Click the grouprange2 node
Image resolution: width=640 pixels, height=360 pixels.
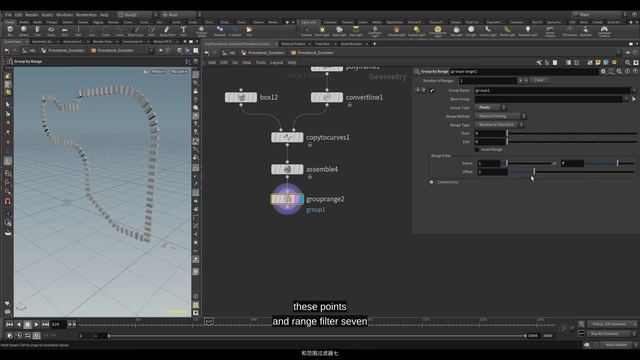287,199
